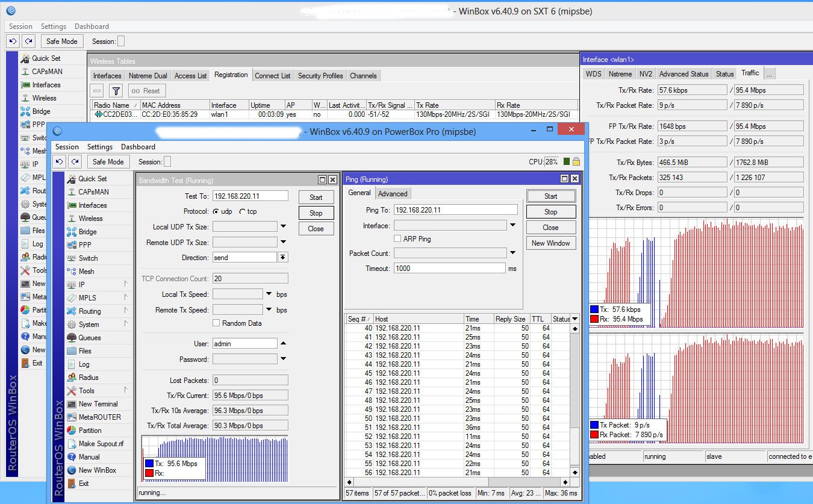Open CAPsMAN in PowerBox Pro sidebar
Screen dimensions: 813x504
coord(95,192)
